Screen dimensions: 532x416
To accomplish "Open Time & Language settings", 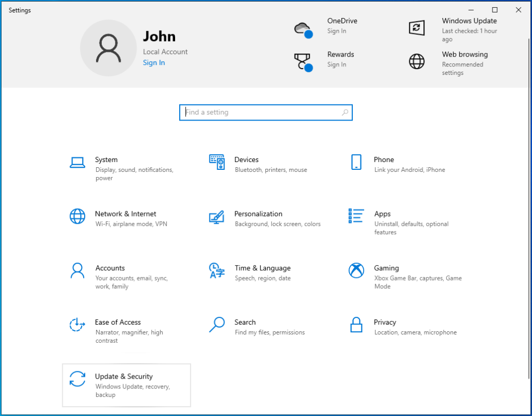I will point(262,273).
